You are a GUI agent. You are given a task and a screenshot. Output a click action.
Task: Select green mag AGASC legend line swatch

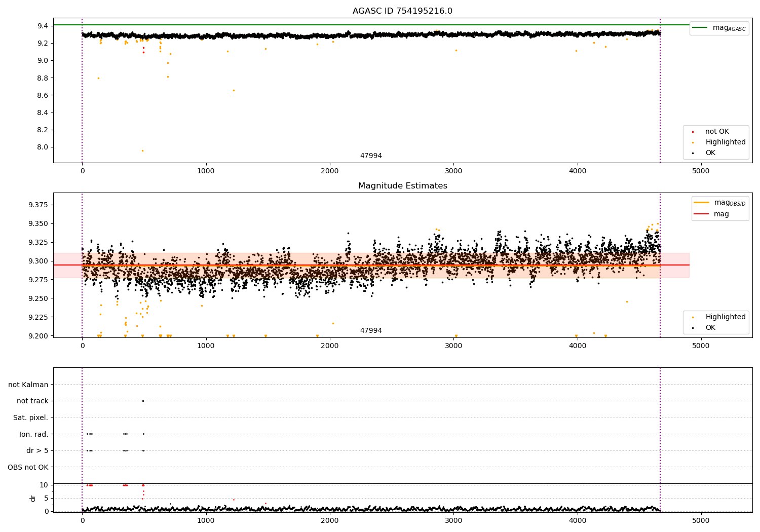pyautogui.click(x=700, y=28)
